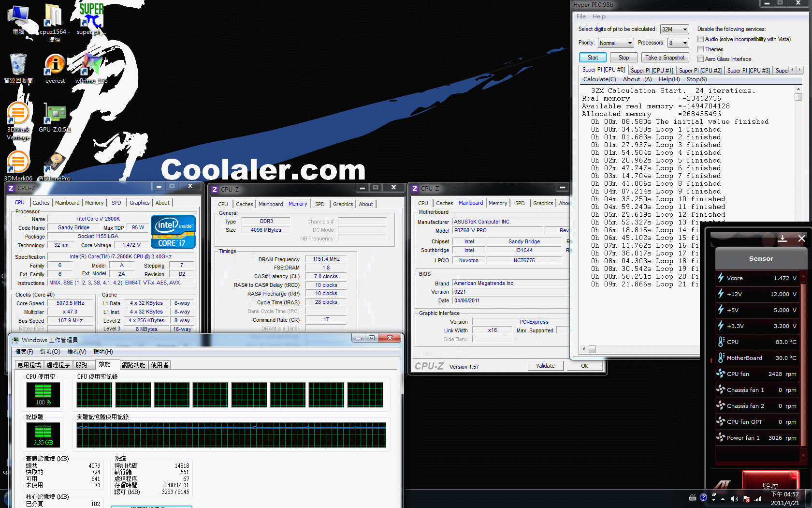Click the MotherBoard thermometer icon
This screenshot has height=508, width=812.
tap(721, 358)
